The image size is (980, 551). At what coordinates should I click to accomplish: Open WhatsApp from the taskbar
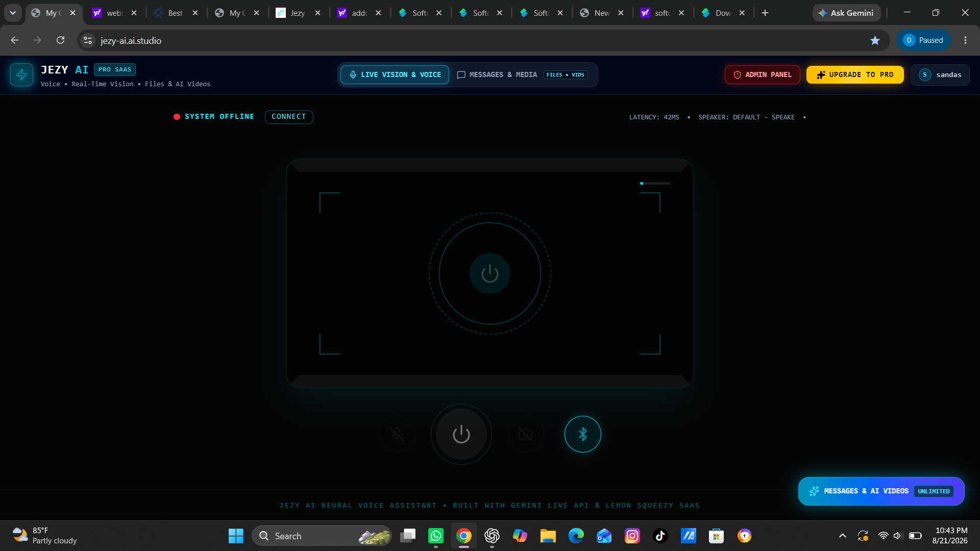[436, 536]
